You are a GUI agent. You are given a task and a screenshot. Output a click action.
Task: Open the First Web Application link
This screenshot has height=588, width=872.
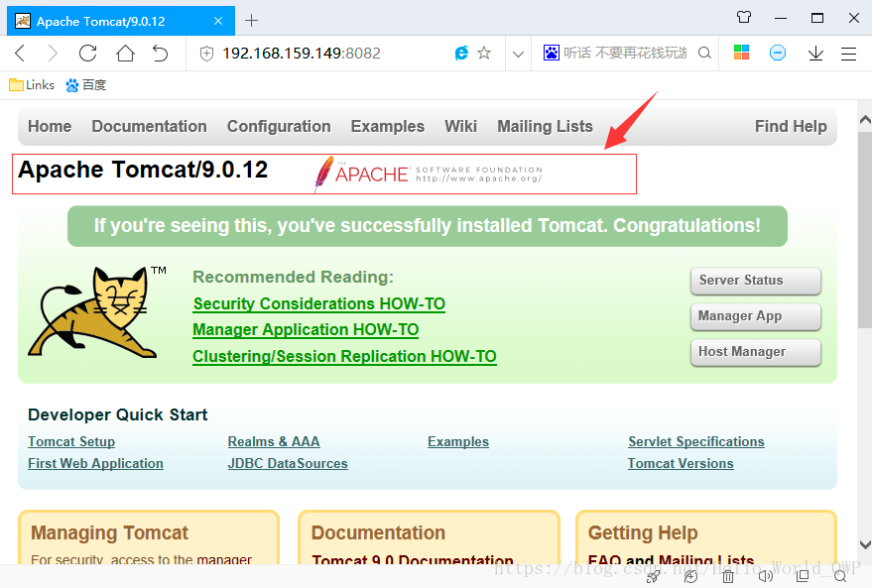pos(95,463)
